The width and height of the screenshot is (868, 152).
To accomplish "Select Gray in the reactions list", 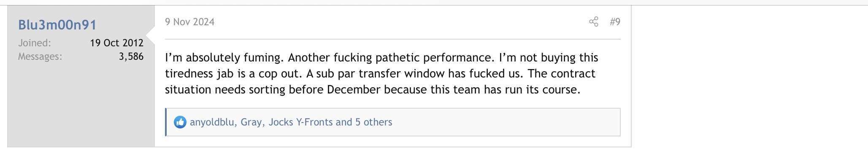I will point(251,122).
